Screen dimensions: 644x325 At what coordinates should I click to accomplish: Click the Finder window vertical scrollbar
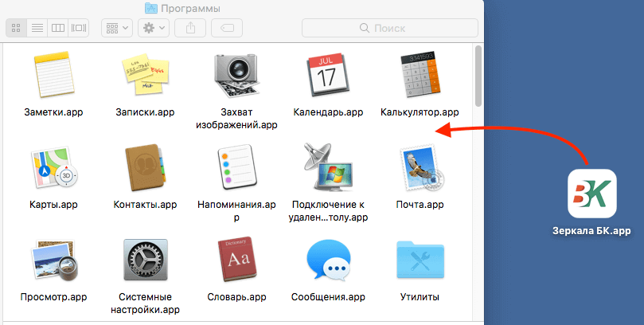tap(478, 76)
